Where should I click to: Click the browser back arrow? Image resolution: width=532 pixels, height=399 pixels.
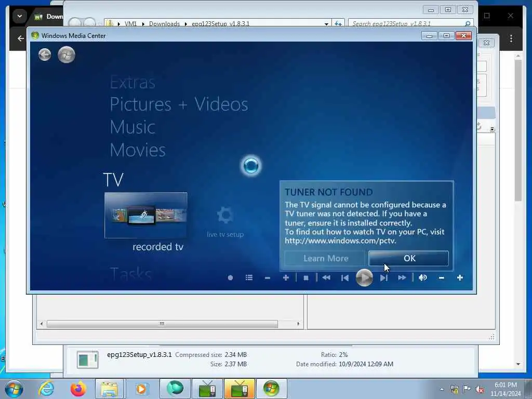click(x=21, y=38)
